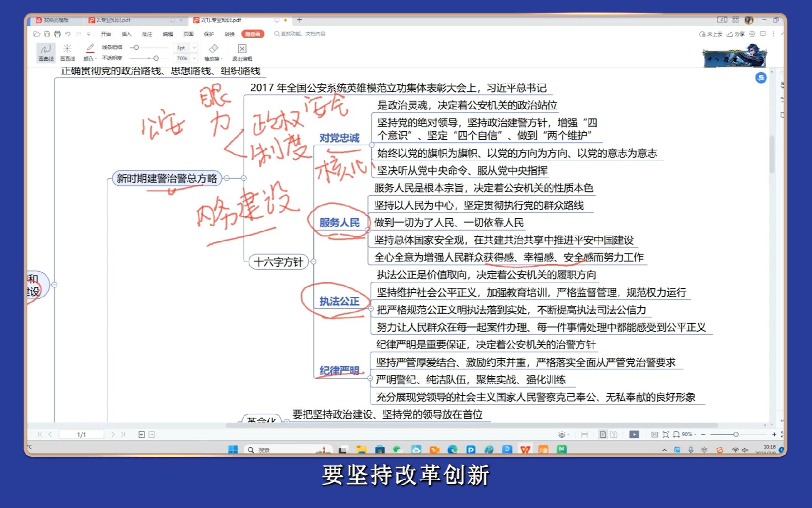
Task: Open the 页面 menu tab
Action: click(188, 34)
